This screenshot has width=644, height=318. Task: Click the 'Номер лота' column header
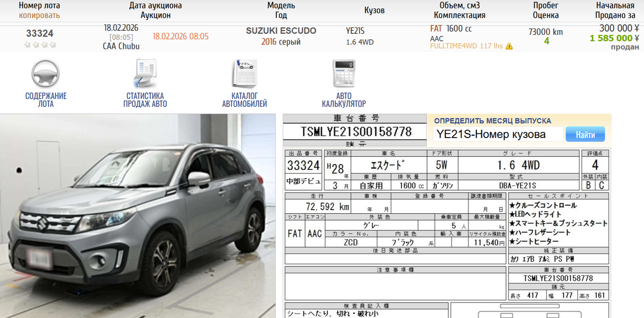[x=39, y=5]
